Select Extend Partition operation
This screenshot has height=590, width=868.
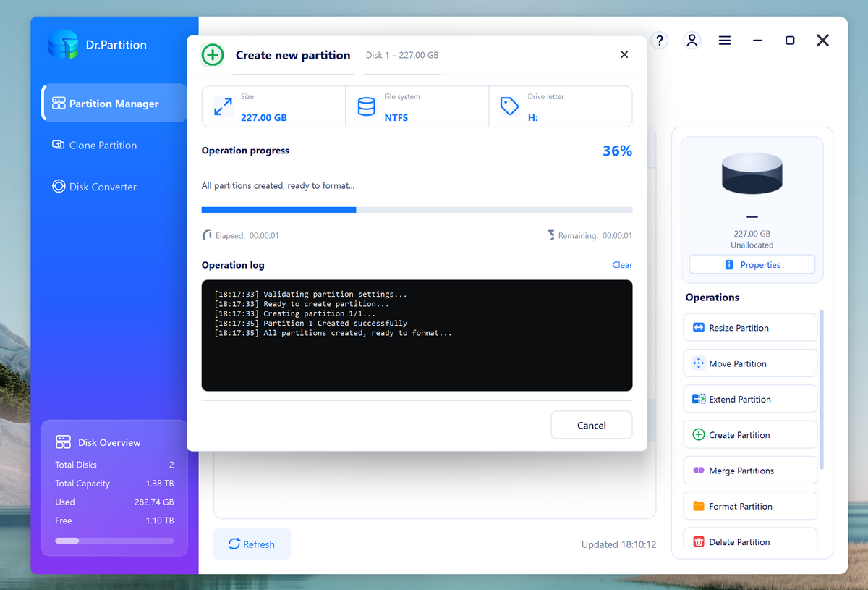[x=750, y=399]
